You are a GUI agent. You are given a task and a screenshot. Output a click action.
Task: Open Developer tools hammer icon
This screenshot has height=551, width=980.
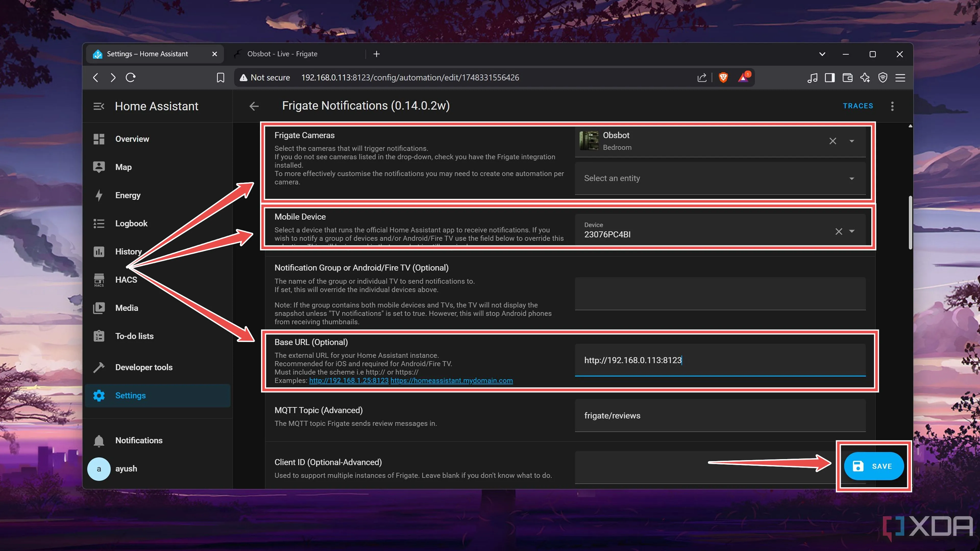click(99, 367)
